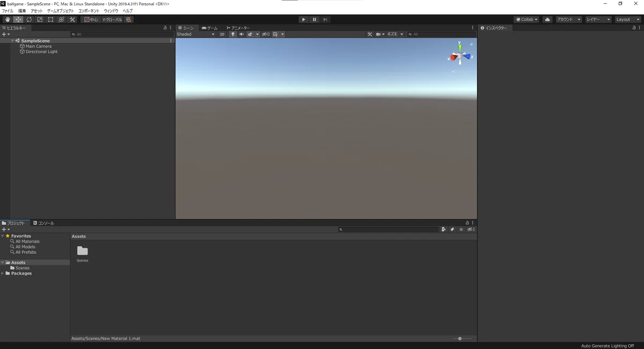Open the アセット menu
644x349 pixels.
point(36,11)
